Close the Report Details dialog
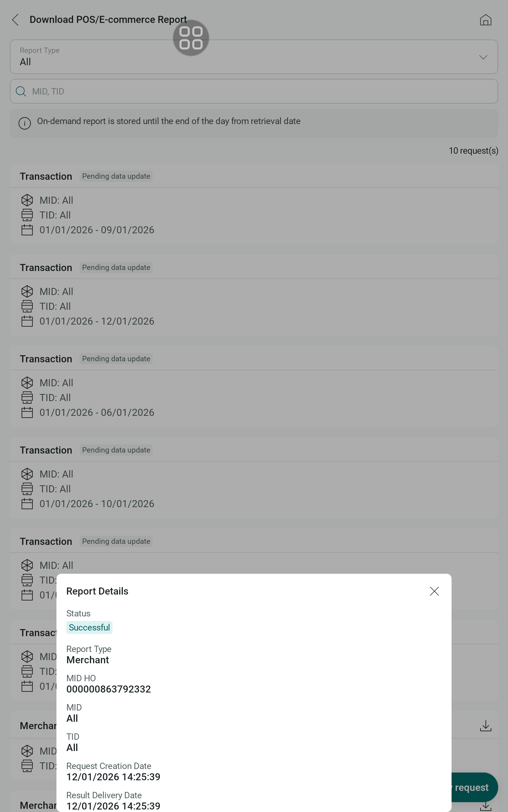 [x=434, y=591]
